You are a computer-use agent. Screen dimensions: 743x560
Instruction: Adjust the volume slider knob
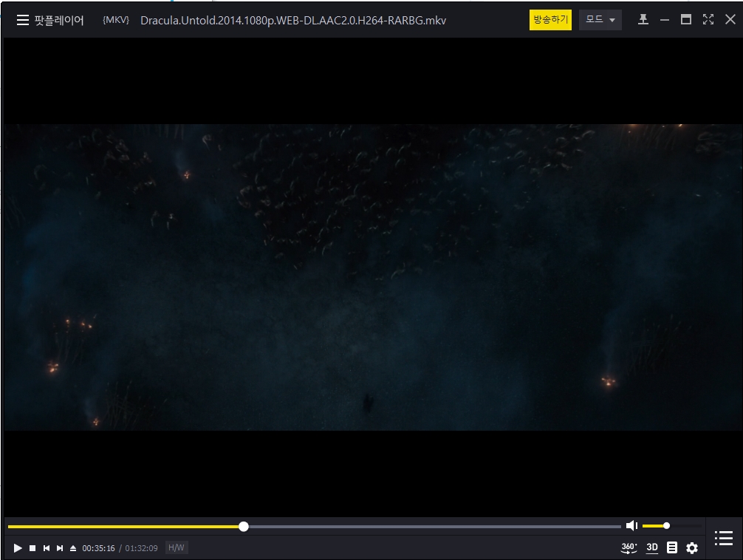tap(666, 525)
